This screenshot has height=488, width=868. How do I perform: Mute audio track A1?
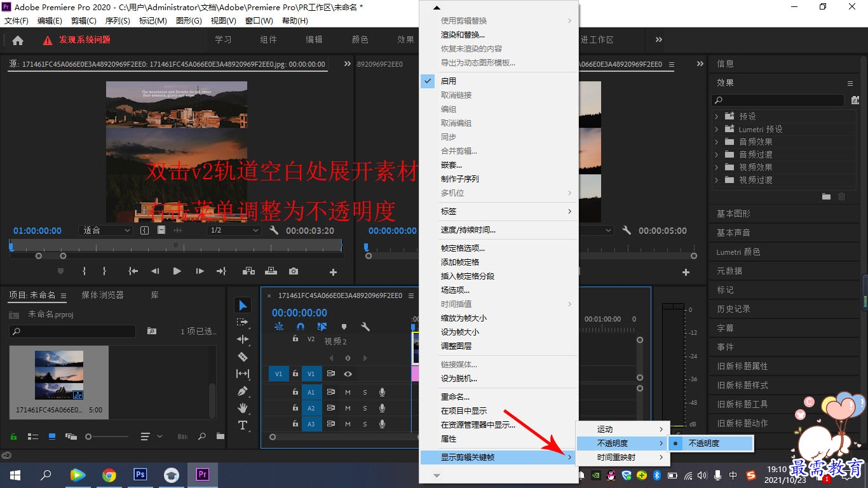tap(348, 392)
